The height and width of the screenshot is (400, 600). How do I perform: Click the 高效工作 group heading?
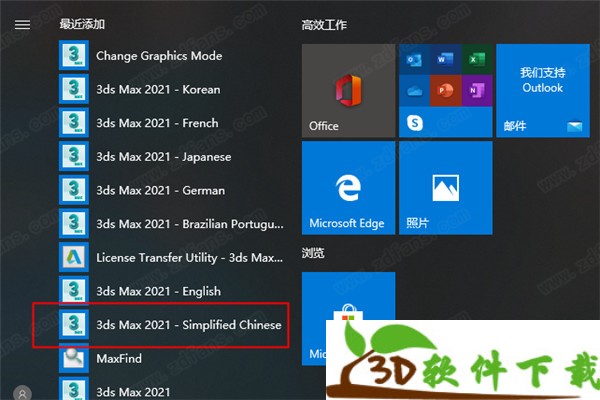pyautogui.click(x=324, y=25)
